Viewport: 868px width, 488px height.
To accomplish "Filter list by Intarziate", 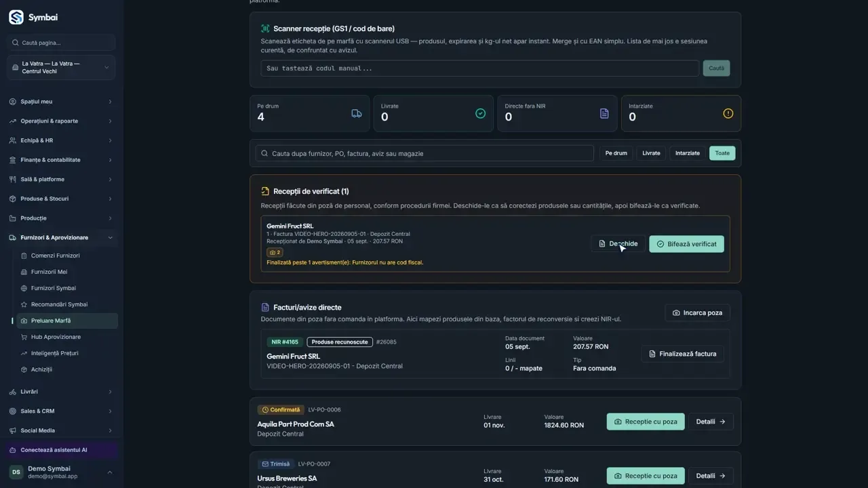I will click(687, 153).
